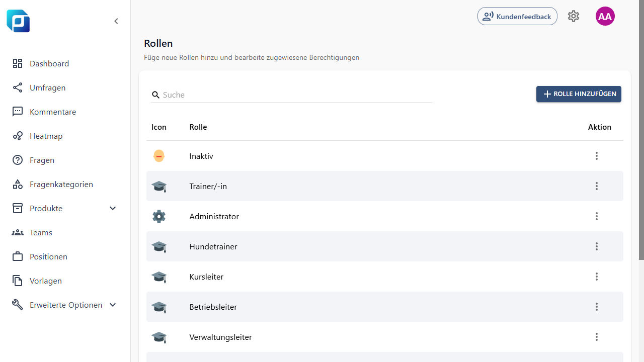This screenshot has width=644, height=362.
Task: Click the Heatmap bubbles icon
Action: coord(18,136)
